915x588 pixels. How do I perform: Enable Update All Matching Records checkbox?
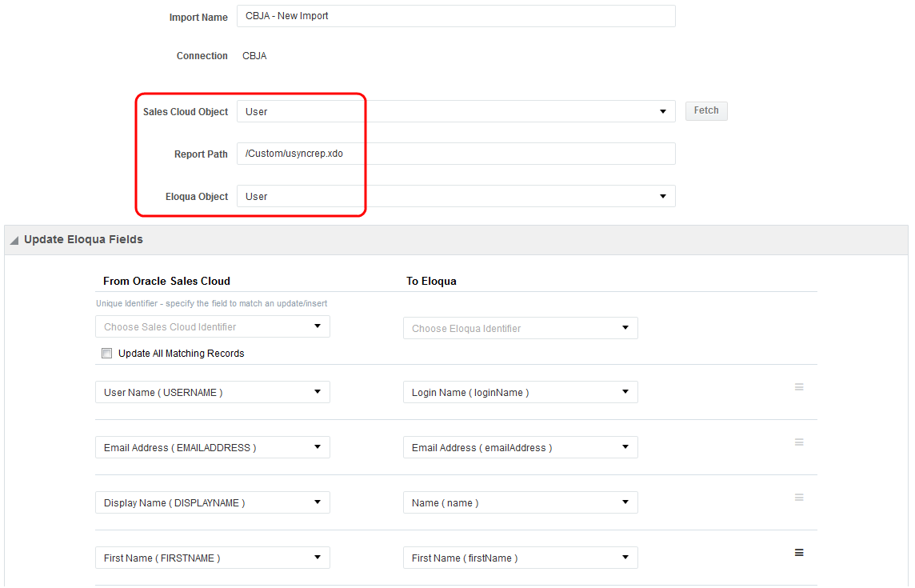click(x=107, y=354)
